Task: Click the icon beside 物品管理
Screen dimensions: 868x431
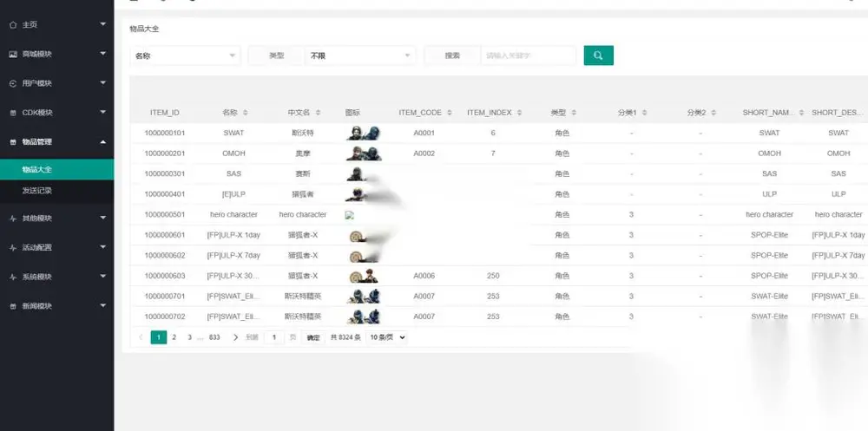Action: tap(13, 142)
